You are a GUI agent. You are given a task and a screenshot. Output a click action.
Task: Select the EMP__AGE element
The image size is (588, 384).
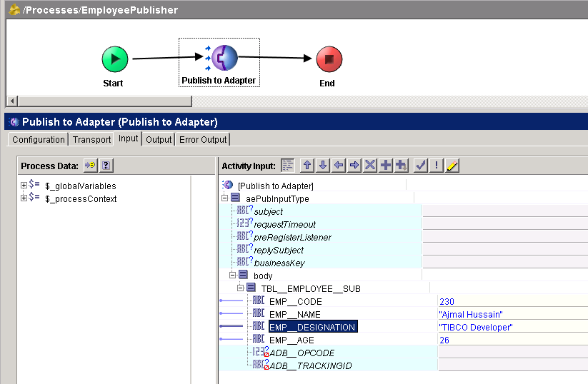tap(291, 340)
